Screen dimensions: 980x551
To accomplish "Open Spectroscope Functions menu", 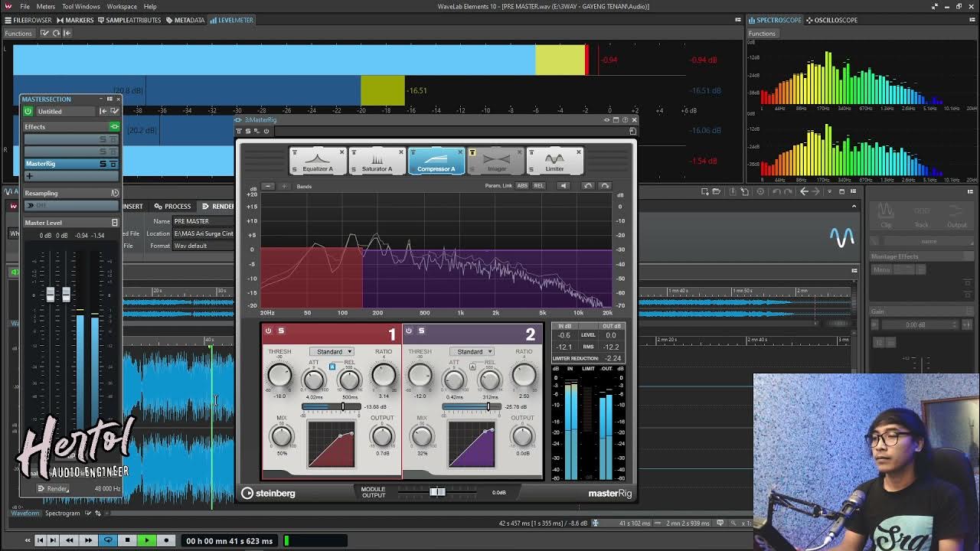I will pyautogui.click(x=762, y=34).
